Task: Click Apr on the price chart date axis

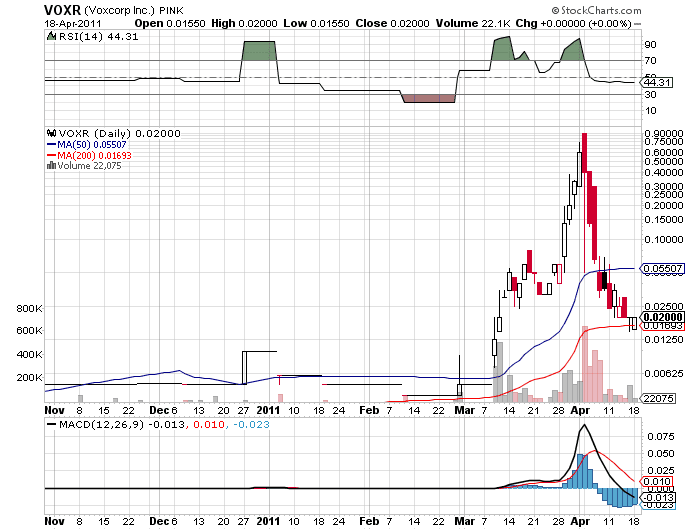Action: (x=580, y=410)
